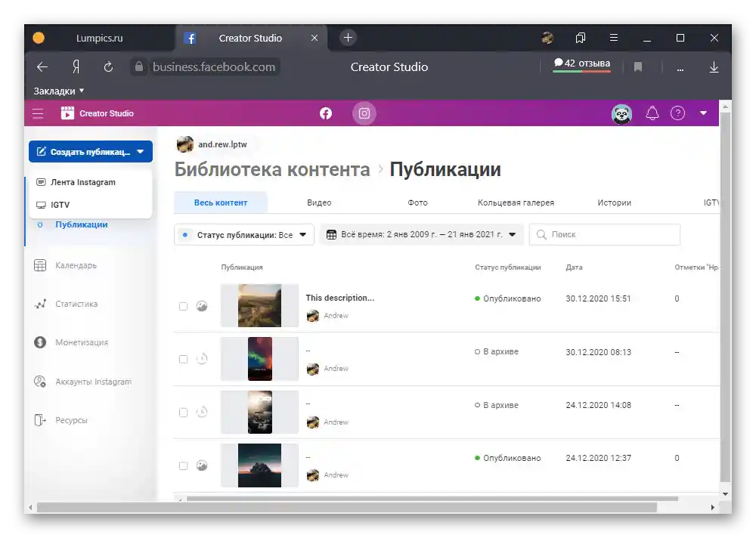Open Статистика via the sidebar graph icon
Viewport: 756px width, 538px height.
tap(39, 304)
